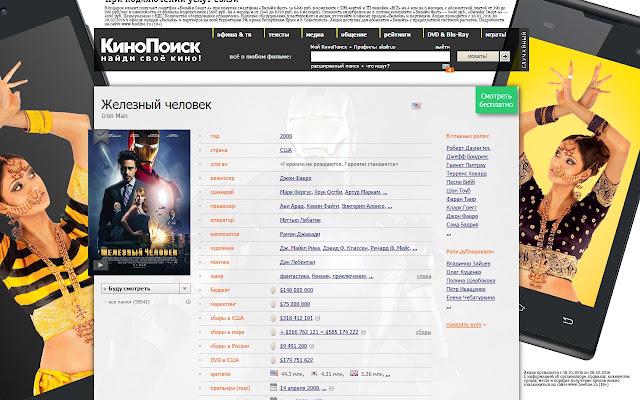
Task: Click the money bag icon in the бюджет row
Action: coord(273,290)
